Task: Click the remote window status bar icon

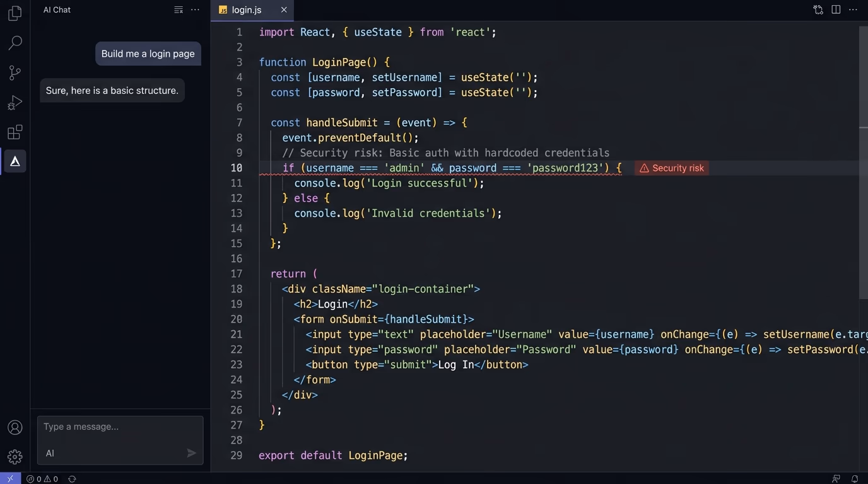Action: pyautogui.click(x=10, y=479)
